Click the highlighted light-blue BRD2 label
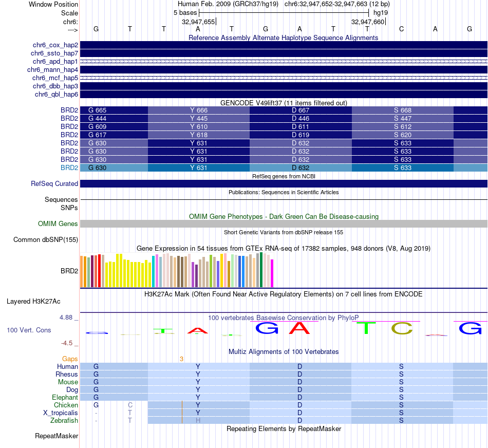 click(69, 167)
